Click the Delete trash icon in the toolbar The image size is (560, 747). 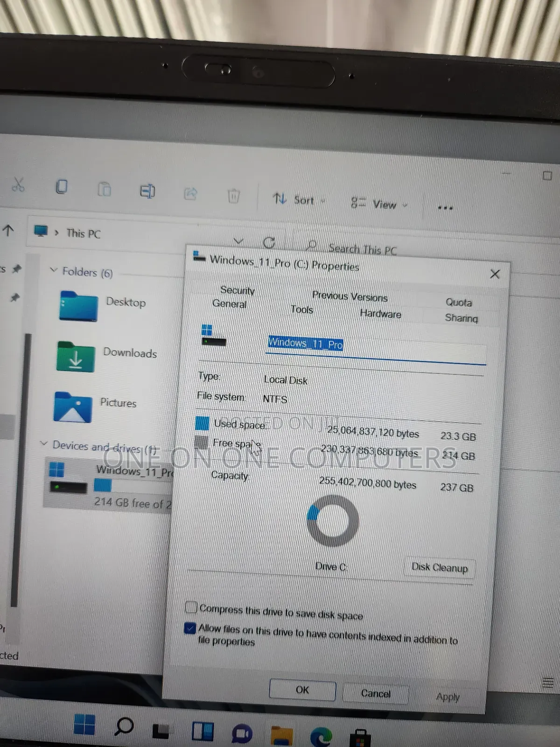click(233, 196)
